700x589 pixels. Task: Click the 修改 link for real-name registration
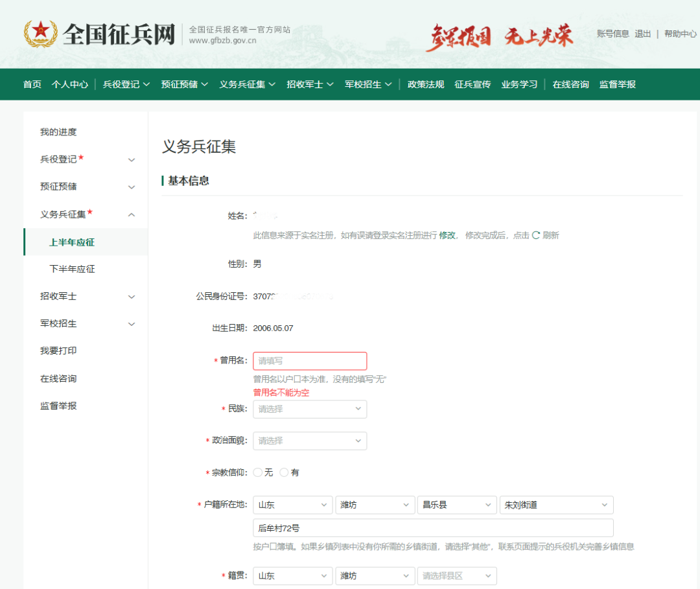(447, 235)
